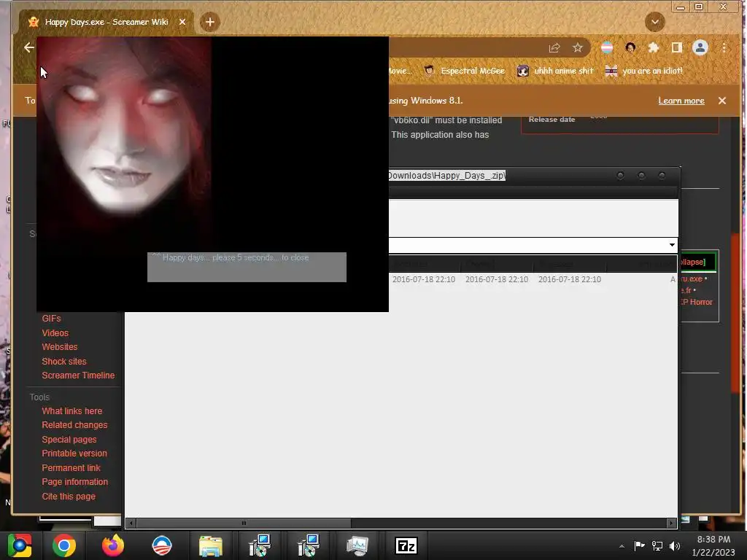Click Related changes link
Screen dimensions: 747x560
tap(74, 425)
